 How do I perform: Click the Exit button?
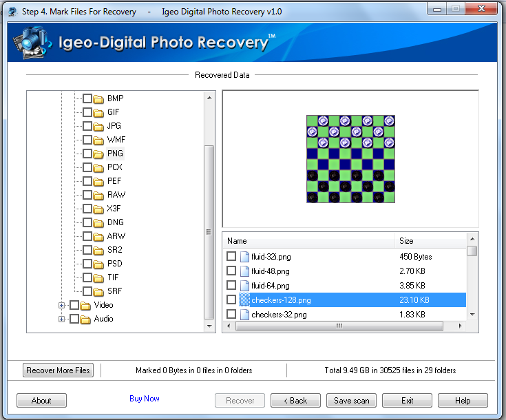(x=408, y=401)
